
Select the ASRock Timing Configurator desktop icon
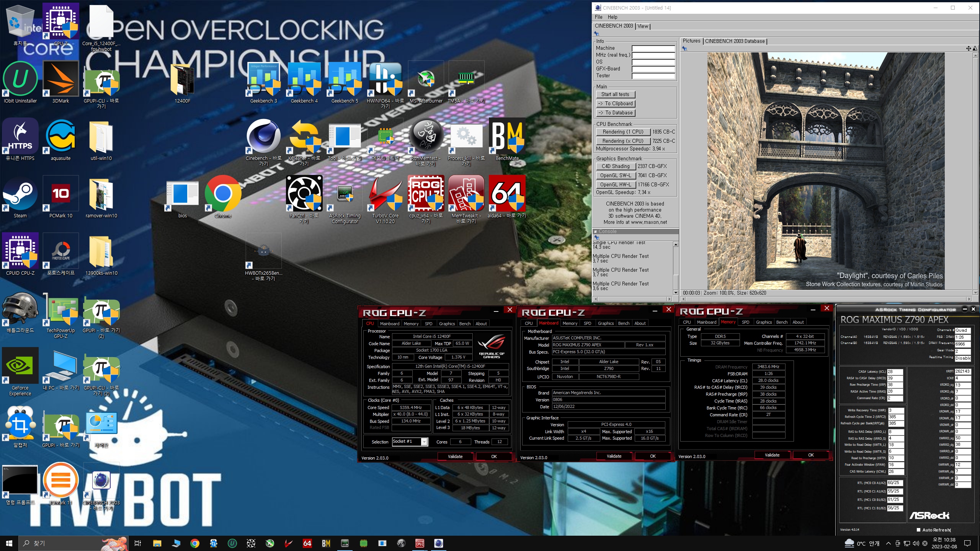coord(345,200)
